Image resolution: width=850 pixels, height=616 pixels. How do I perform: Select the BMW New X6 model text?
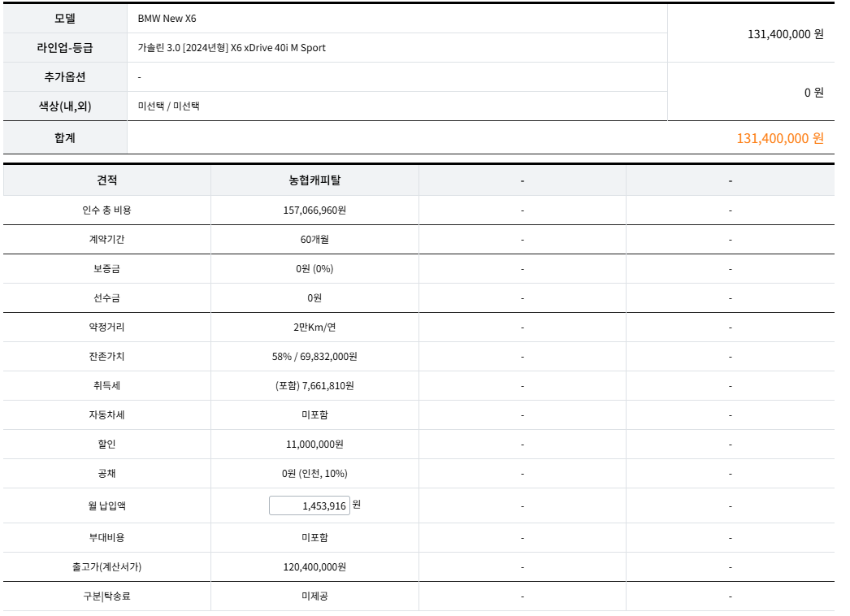(x=167, y=19)
